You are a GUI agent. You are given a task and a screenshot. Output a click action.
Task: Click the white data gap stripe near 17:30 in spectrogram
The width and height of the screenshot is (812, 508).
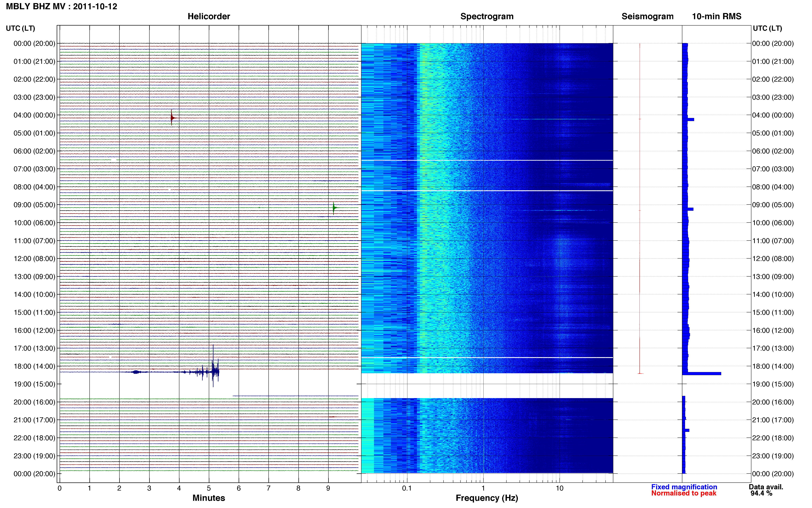(487, 357)
